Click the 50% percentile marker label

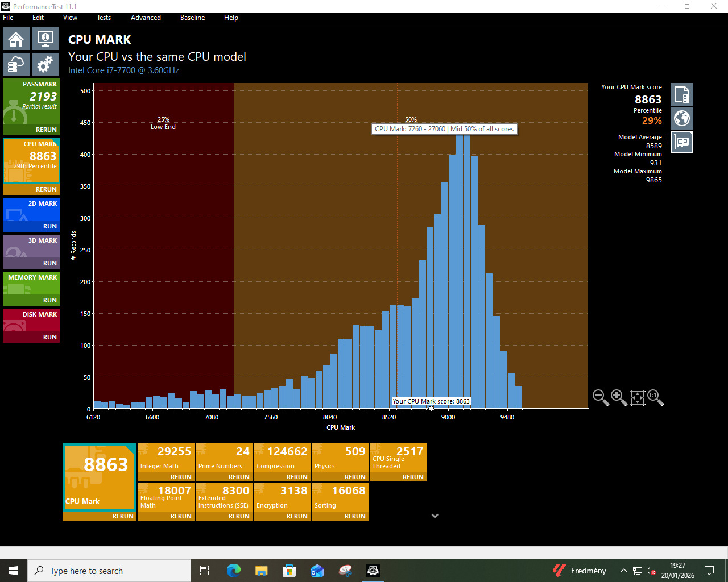click(411, 119)
